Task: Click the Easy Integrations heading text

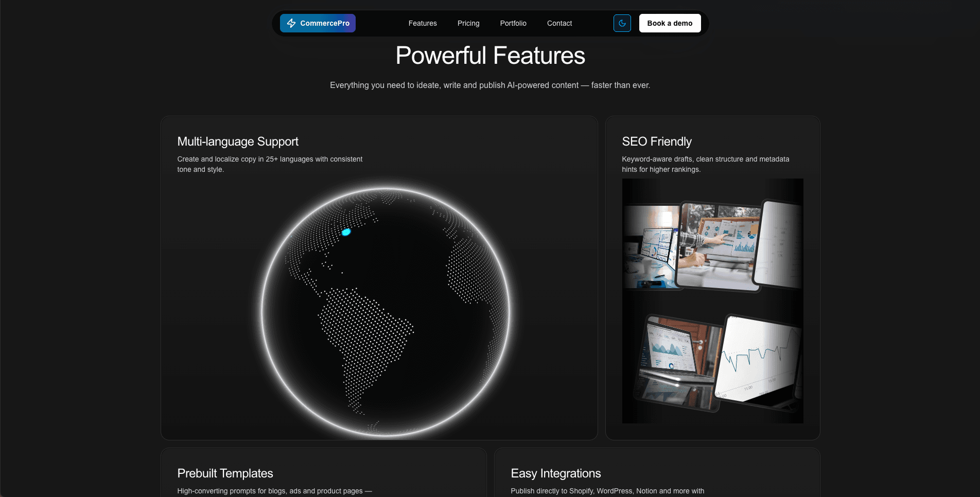Action: [555, 473]
